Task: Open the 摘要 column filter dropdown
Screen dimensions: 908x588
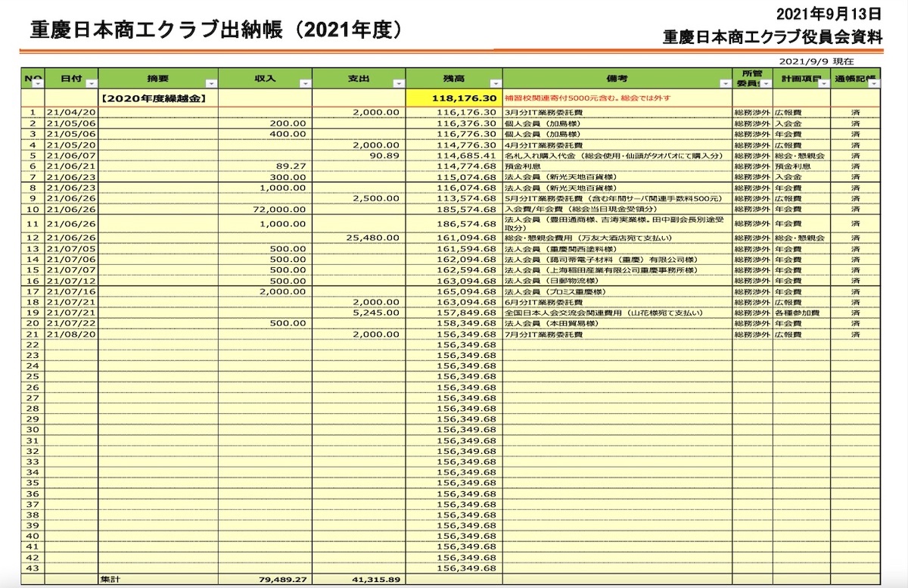Action: [211, 84]
